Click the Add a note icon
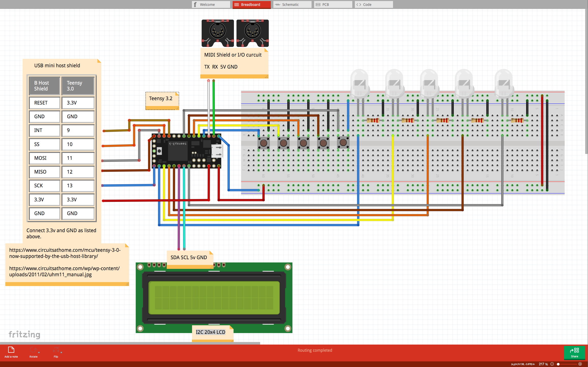588x367 pixels. [11, 350]
